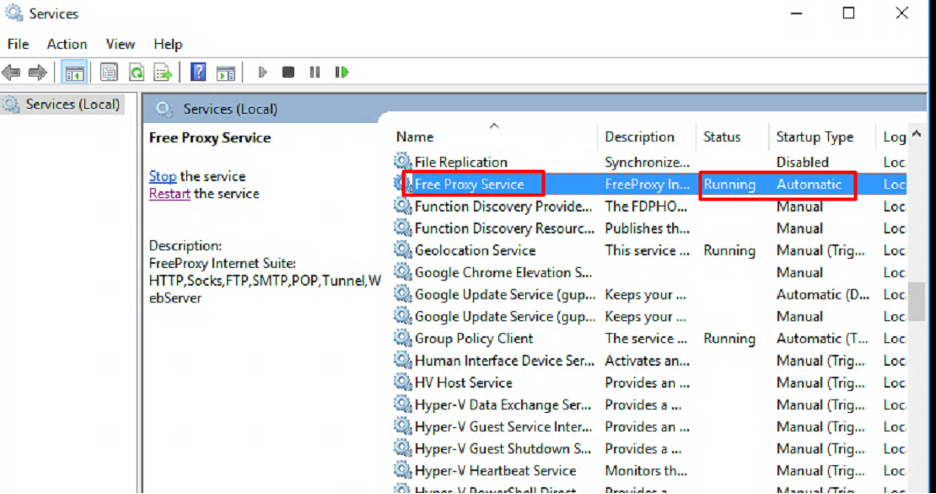This screenshot has width=936, height=494.
Task: Sort list by Name column header
Action: pos(415,137)
